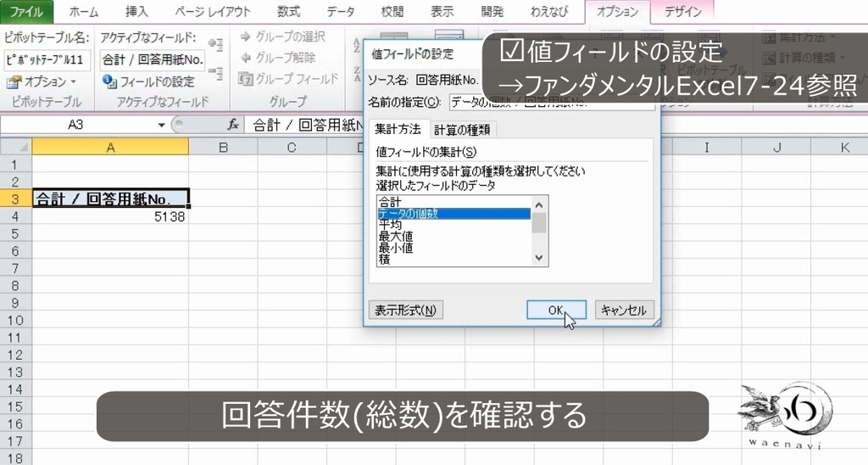Switch to 集計方法 tab in dialog

click(398, 129)
